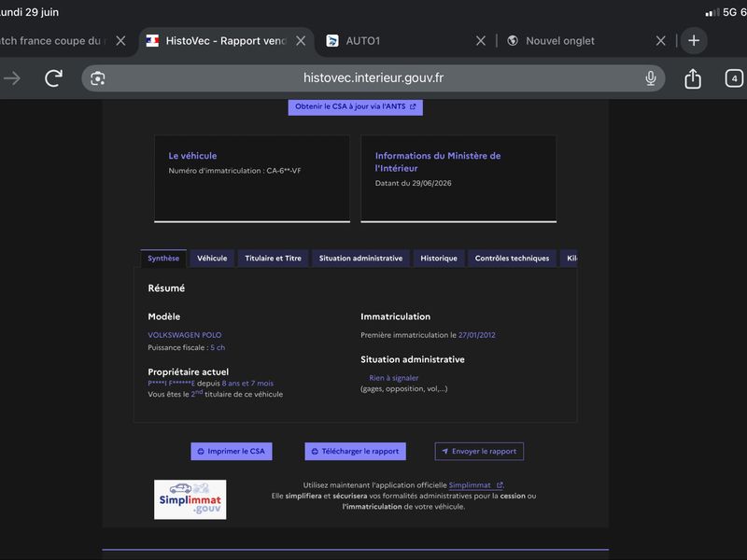The width and height of the screenshot is (747, 560).
Task: Click the first registration date 27/01/2012
Action: tap(476, 335)
